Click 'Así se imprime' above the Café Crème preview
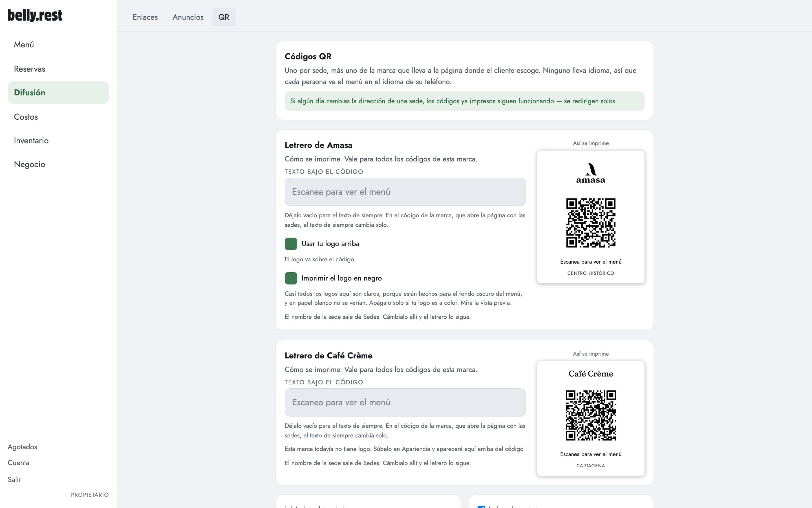Screen dimensions: 812x508 point(591,354)
